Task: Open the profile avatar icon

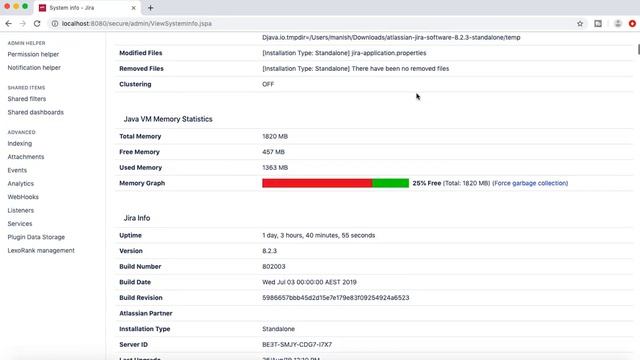Action: click(618, 24)
